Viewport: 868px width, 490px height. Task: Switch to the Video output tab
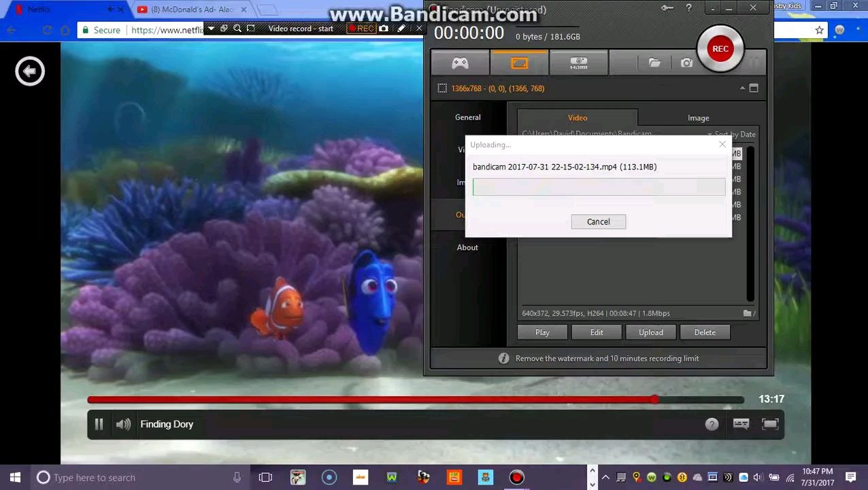[x=578, y=118]
